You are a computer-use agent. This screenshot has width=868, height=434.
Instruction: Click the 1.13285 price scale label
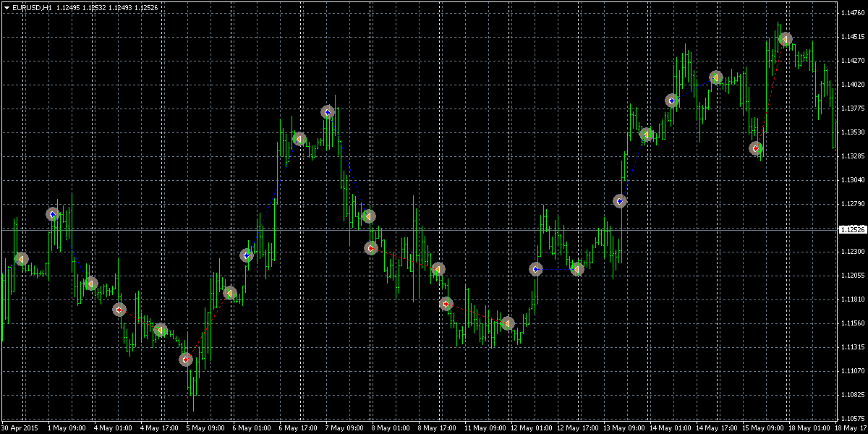pyautogui.click(x=853, y=156)
